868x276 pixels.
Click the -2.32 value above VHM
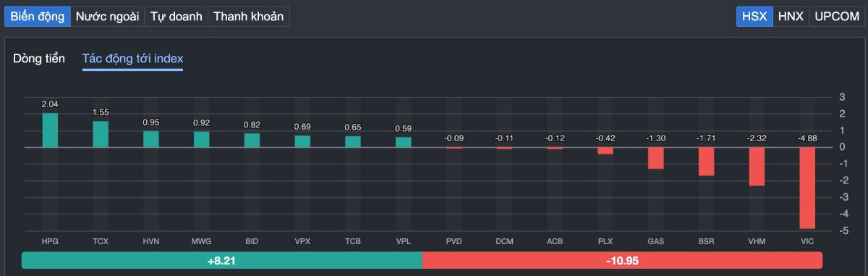tap(757, 138)
